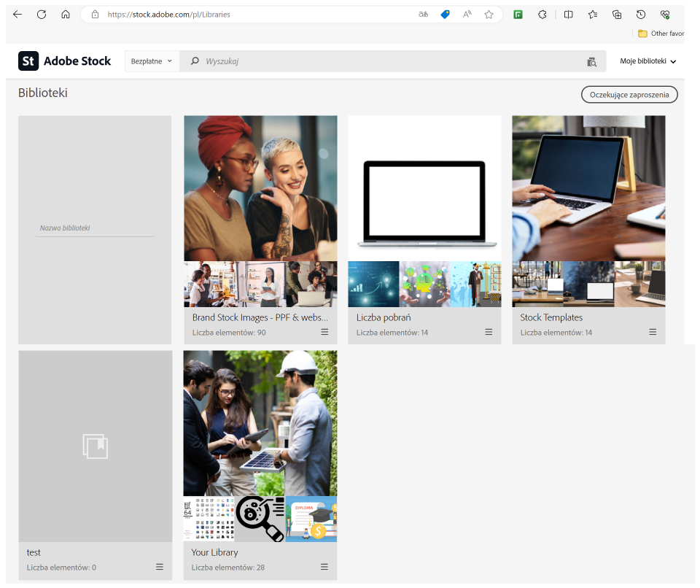Open the browser Favorites star icon
The image size is (700, 588).
tap(489, 13)
